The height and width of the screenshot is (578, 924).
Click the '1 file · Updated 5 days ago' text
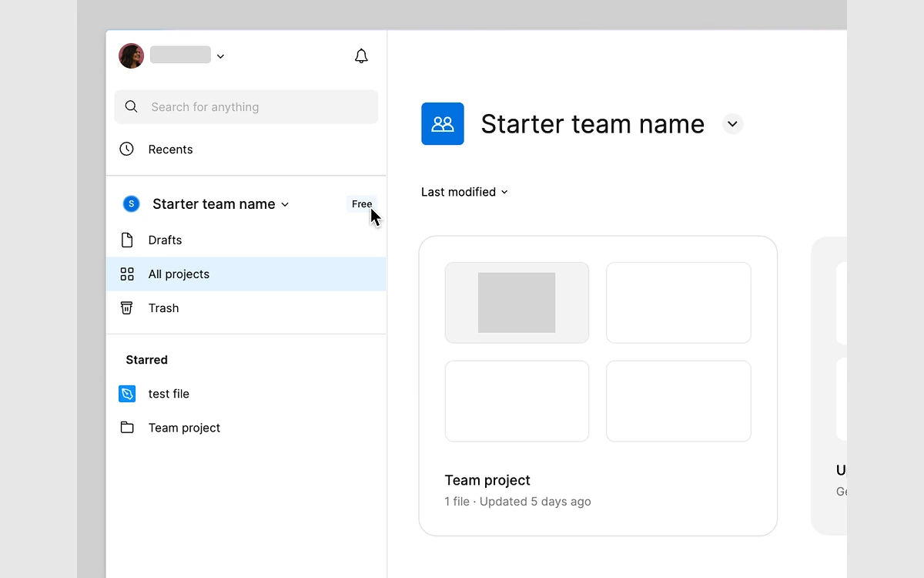coord(517,502)
